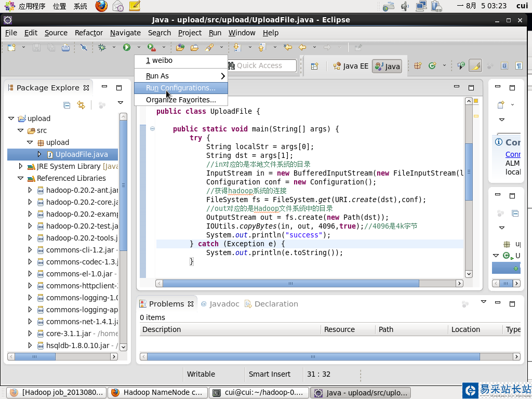
Task: Expand the JRE System Library node
Action: [21, 166]
